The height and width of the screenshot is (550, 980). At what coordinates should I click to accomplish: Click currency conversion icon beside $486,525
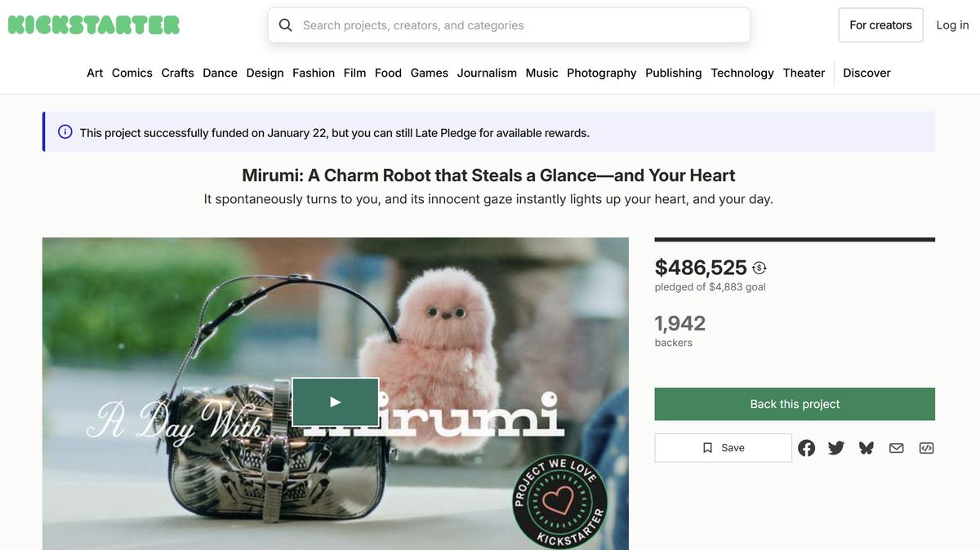click(759, 268)
